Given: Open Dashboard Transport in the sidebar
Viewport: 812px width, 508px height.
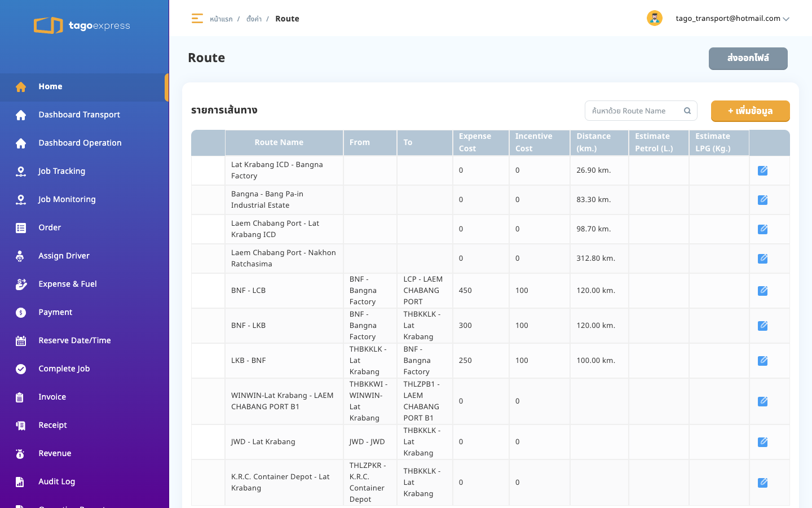Looking at the screenshot, I should tap(85, 115).
